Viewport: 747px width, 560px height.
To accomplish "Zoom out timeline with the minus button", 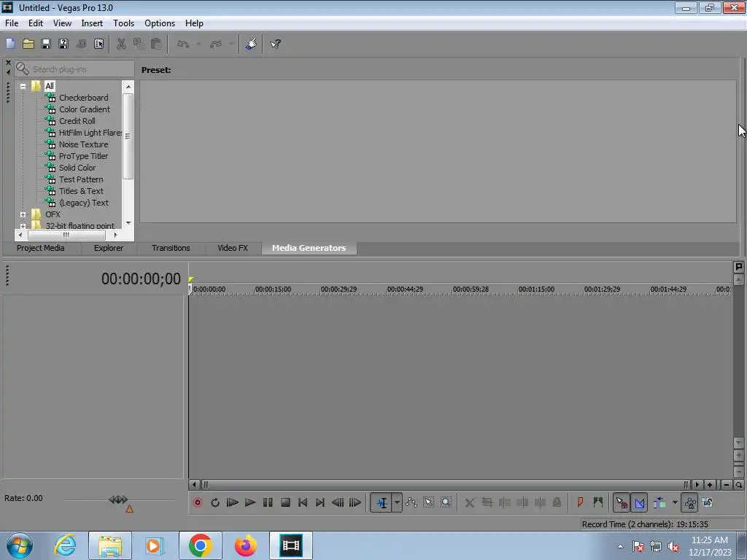I will pos(726,485).
